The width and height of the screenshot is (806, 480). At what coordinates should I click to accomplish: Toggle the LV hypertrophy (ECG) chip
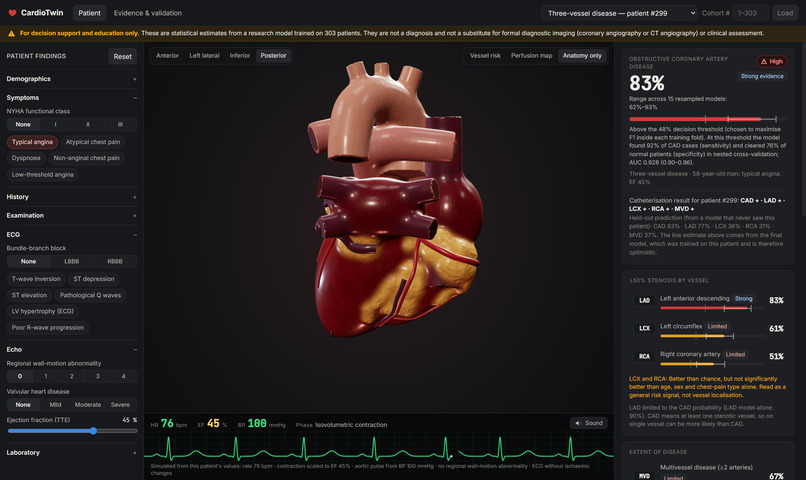[43, 311]
